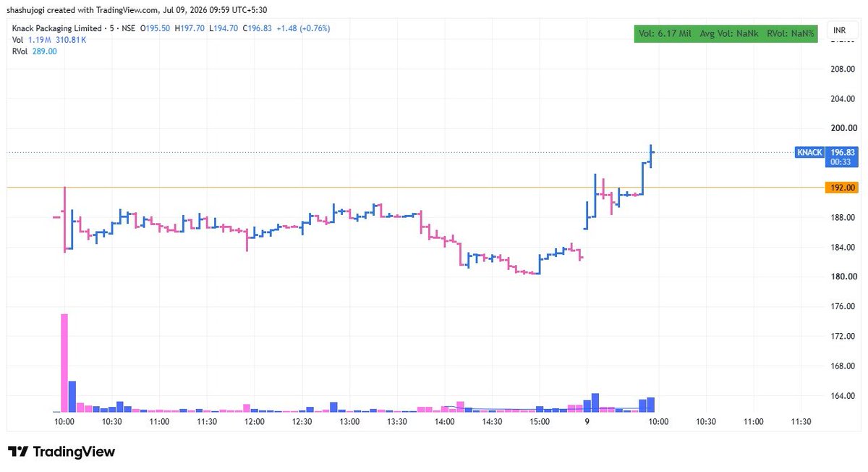Click the 14:30 time axis label

point(493,422)
